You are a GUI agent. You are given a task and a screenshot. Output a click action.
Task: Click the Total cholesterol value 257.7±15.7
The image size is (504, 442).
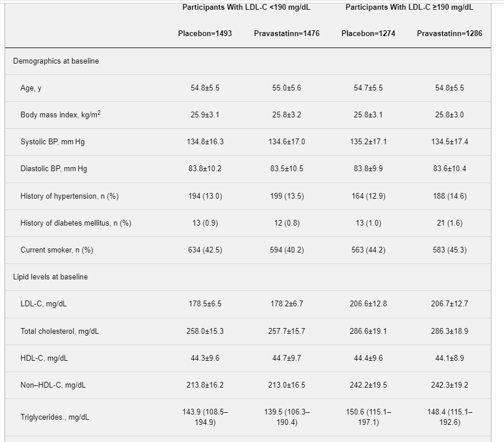(x=287, y=331)
